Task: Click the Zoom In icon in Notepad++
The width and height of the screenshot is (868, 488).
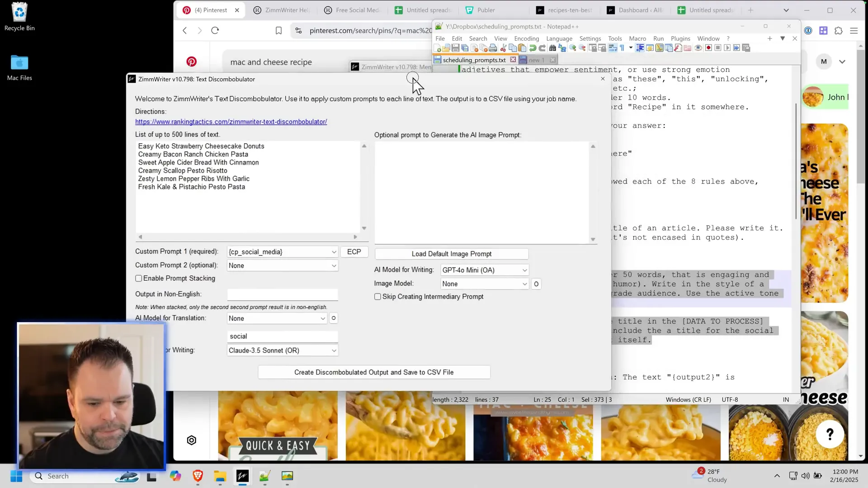Action: coord(572,48)
